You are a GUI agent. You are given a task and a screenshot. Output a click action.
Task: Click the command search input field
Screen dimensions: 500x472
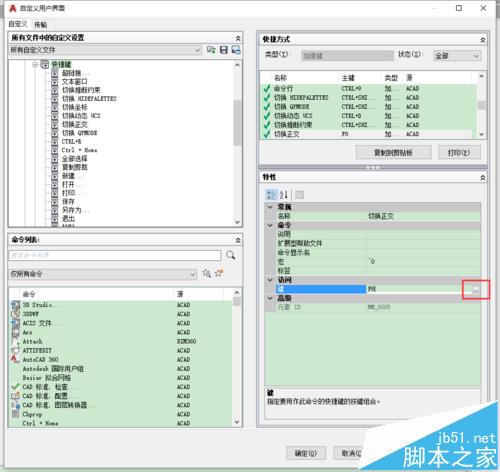point(114,256)
